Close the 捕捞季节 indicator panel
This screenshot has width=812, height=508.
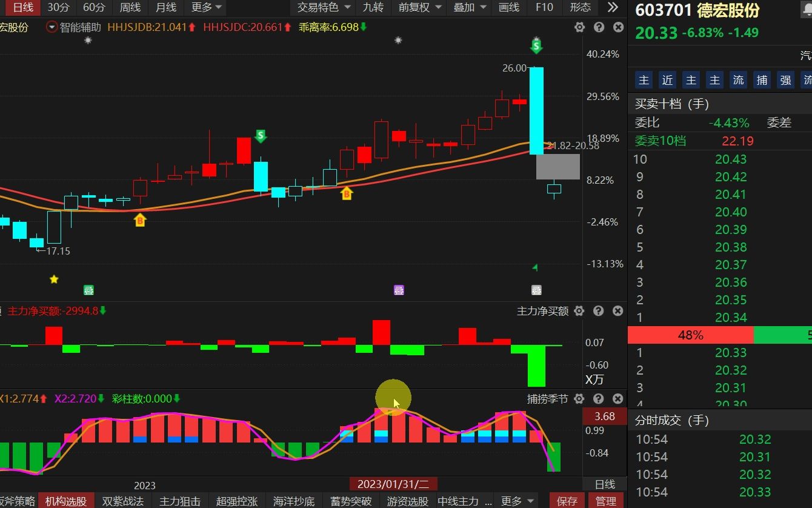point(617,399)
